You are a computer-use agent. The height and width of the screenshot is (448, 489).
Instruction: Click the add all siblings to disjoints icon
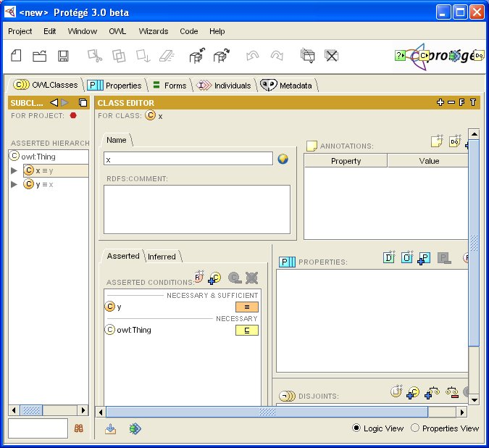tap(432, 392)
